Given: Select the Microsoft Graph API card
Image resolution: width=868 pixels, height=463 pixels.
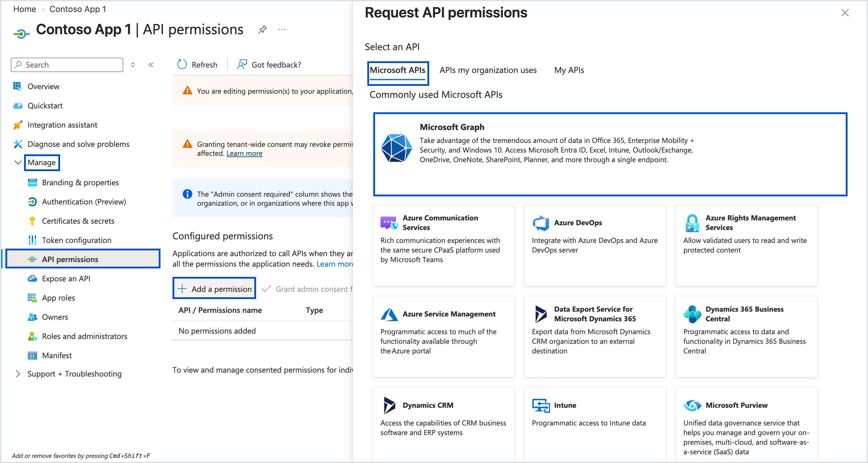Looking at the screenshot, I should [610, 154].
